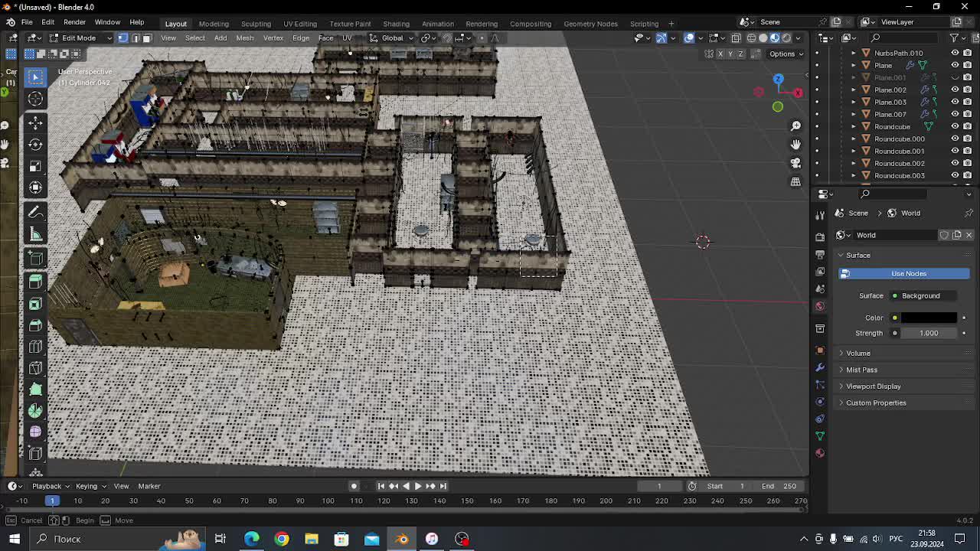Switch to rendered viewport shading

(x=786, y=37)
